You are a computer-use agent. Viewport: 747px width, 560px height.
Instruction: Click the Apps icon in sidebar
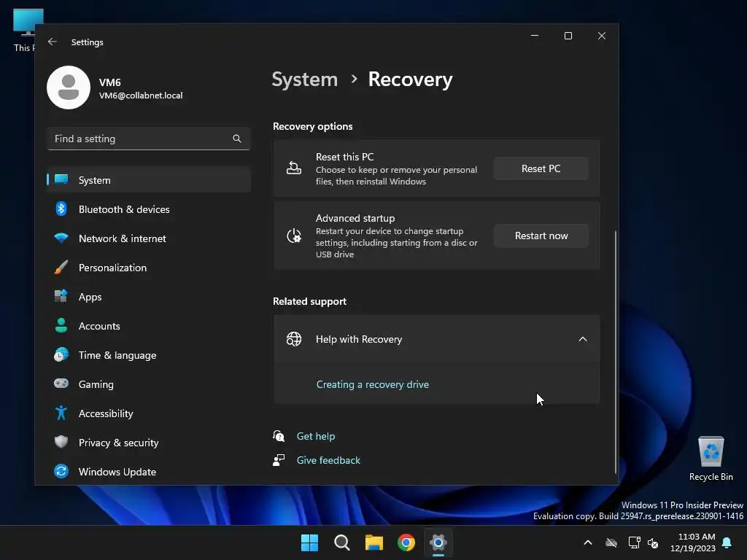[61, 296]
